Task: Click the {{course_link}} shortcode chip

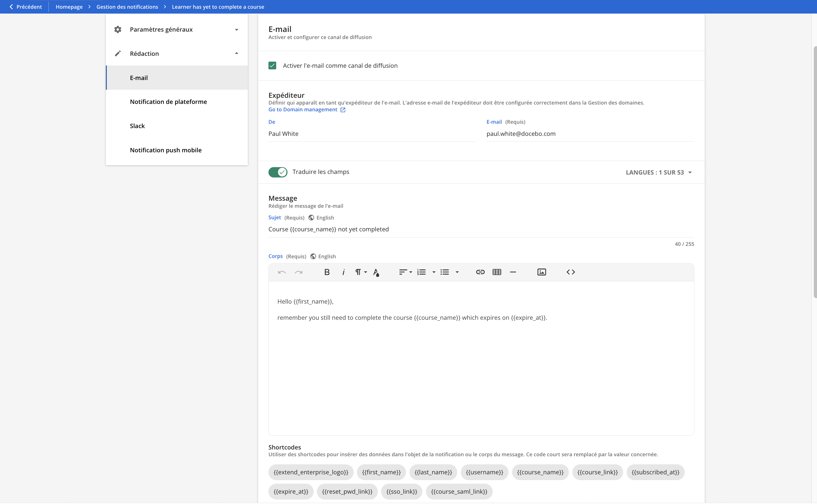Action: 597,472
